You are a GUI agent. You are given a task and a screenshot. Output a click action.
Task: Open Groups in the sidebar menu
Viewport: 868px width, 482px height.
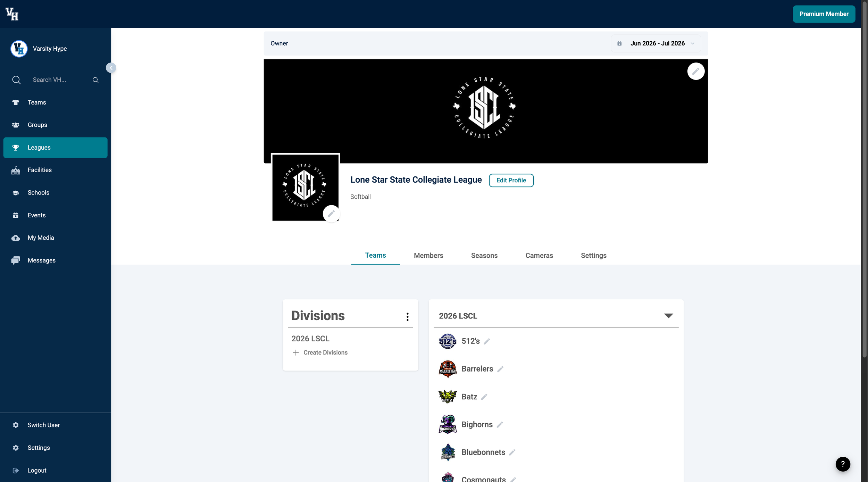coord(56,125)
